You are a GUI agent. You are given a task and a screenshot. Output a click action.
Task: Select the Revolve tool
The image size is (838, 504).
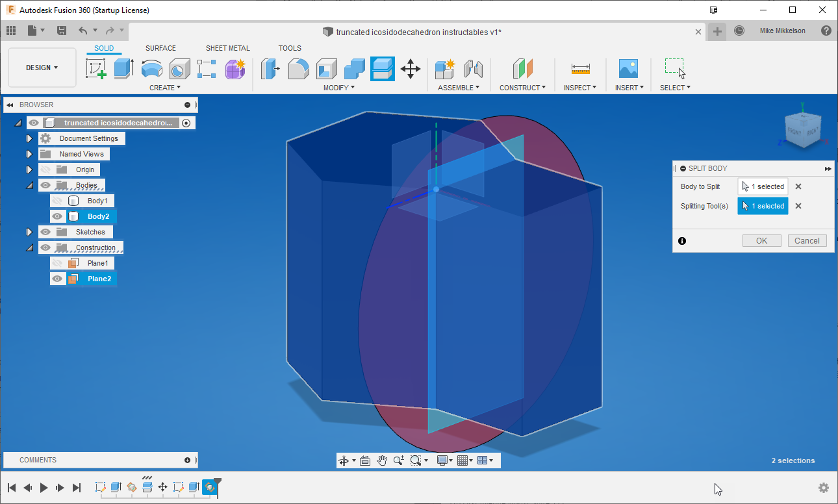(x=151, y=69)
